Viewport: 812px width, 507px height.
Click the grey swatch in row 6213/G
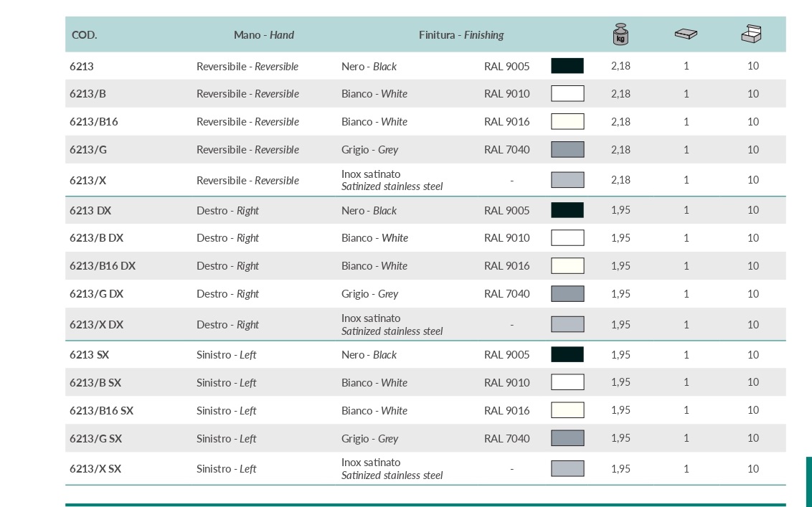567,150
